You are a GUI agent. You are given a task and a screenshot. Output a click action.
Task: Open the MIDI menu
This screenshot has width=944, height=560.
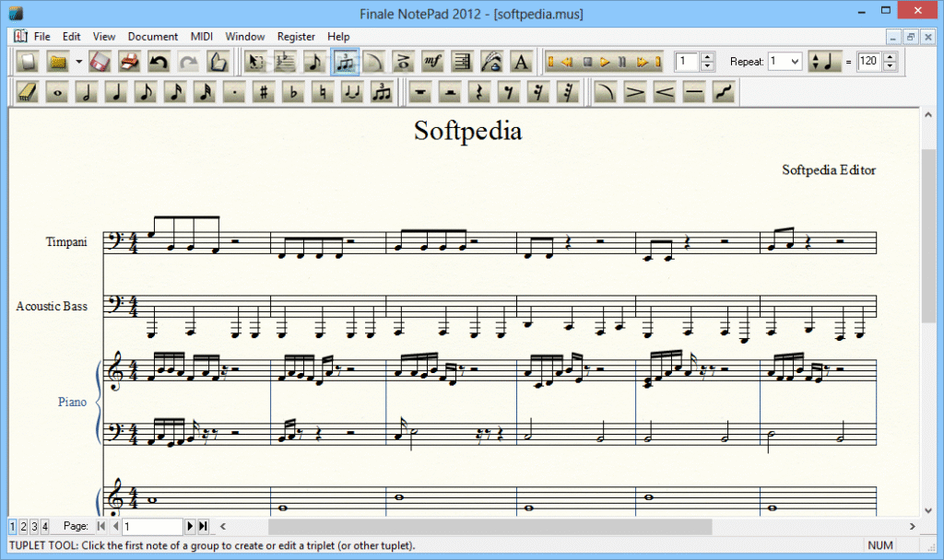click(x=201, y=36)
